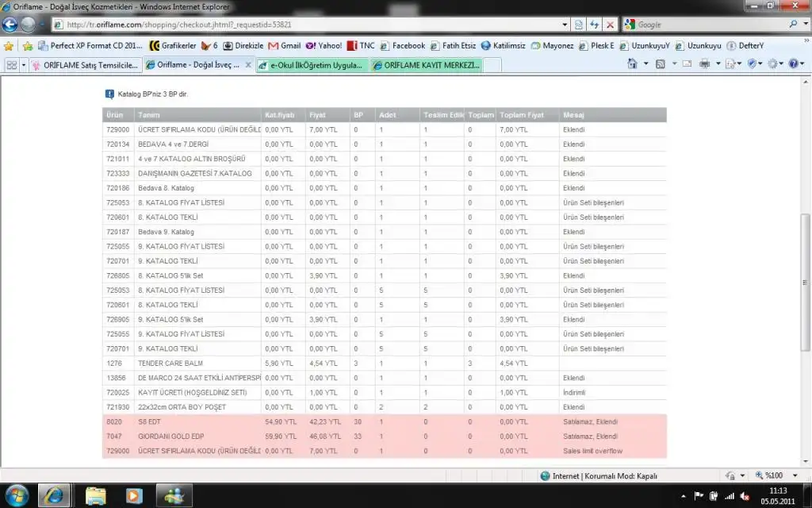Screen dimensions: 812x508
Task: Expand the address bar URL history dropdown
Action: [565, 25]
